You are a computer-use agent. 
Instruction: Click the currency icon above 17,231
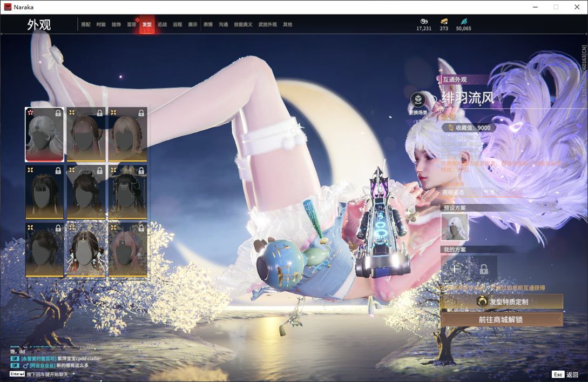tap(424, 22)
